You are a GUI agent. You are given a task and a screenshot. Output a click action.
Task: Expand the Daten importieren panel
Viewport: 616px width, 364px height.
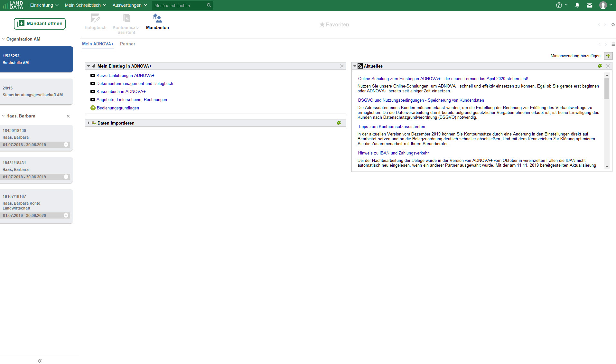tap(89, 123)
